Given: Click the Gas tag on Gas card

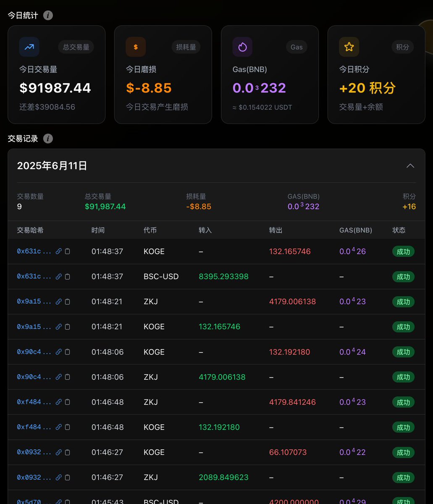Looking at the screenshot, I should pos(297,47).
